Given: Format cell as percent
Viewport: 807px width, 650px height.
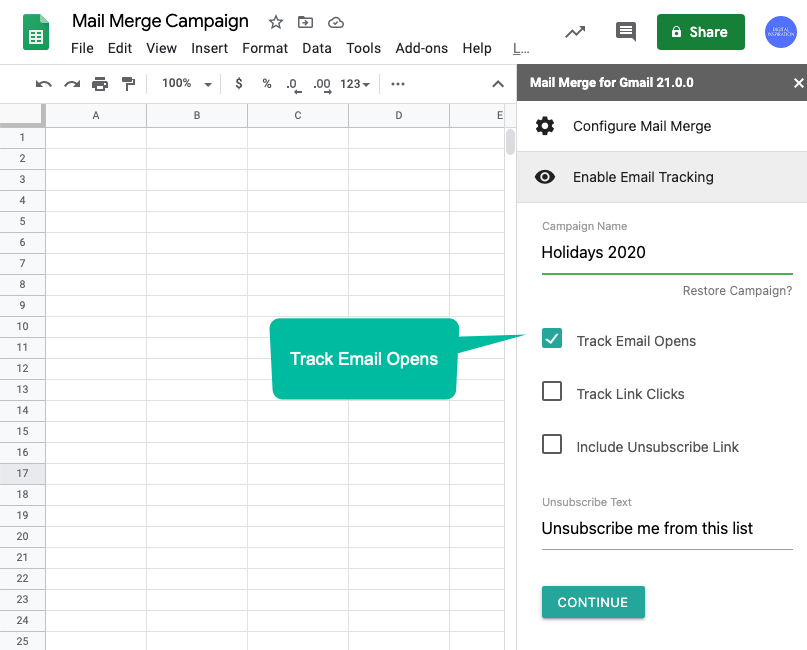Looking at the screenshot, I should [x=267, y=83].
